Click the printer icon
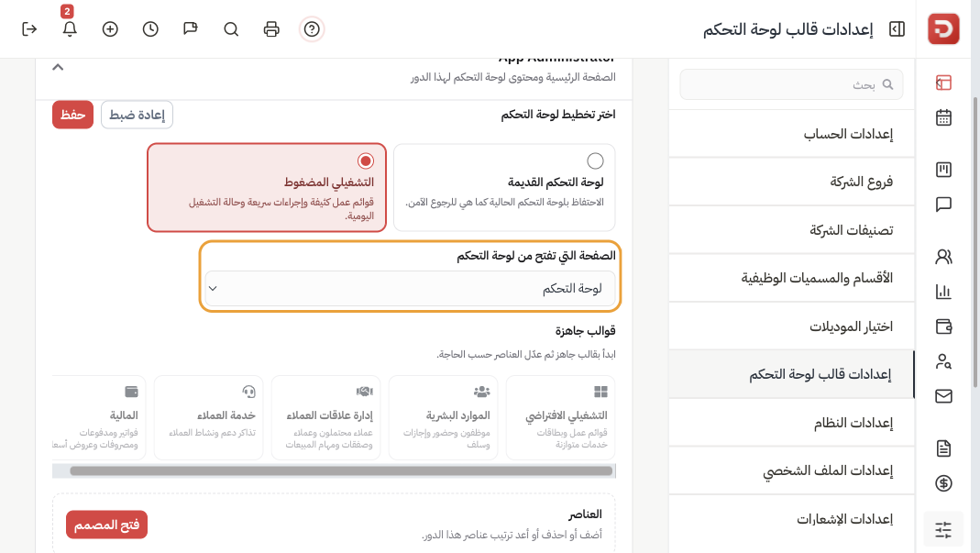Viewport: 980px width, 553px height. tap(271, 29)
